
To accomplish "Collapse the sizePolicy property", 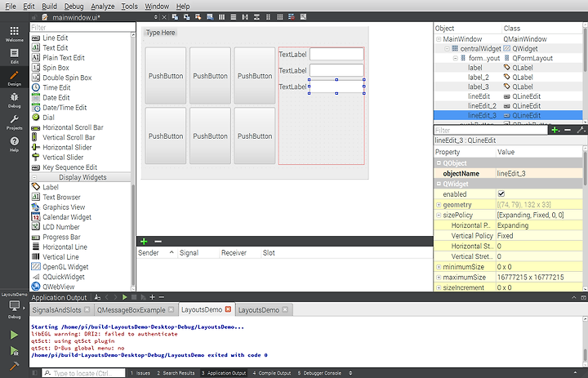I will [x=439, y=215].
